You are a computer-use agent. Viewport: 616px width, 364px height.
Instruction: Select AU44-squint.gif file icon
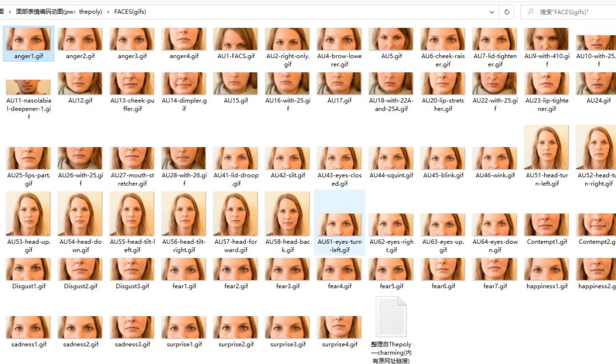391,158
